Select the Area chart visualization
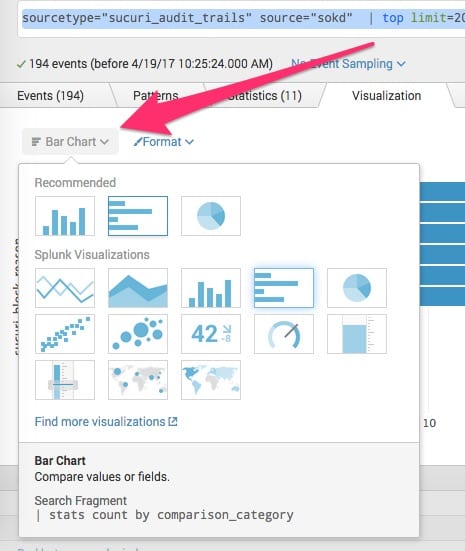465x551 pixels. 138,288
